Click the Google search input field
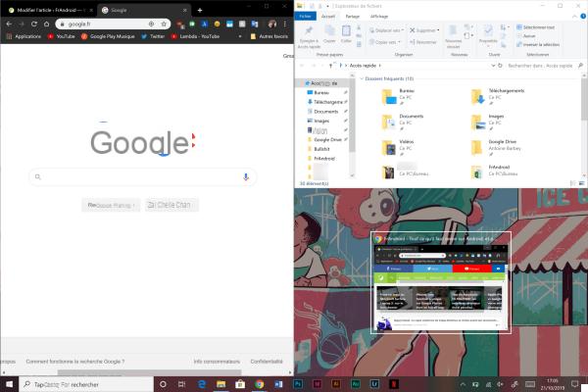 click(x=142, y=176)
